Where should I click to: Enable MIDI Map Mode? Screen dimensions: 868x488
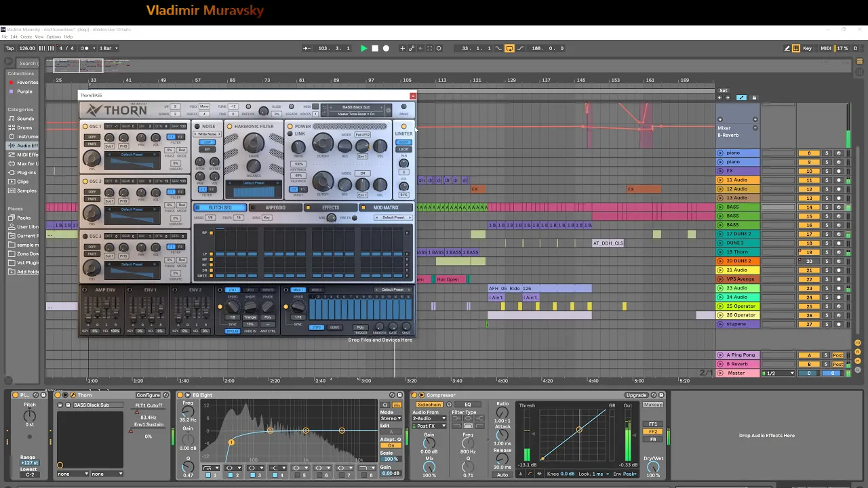825,48
